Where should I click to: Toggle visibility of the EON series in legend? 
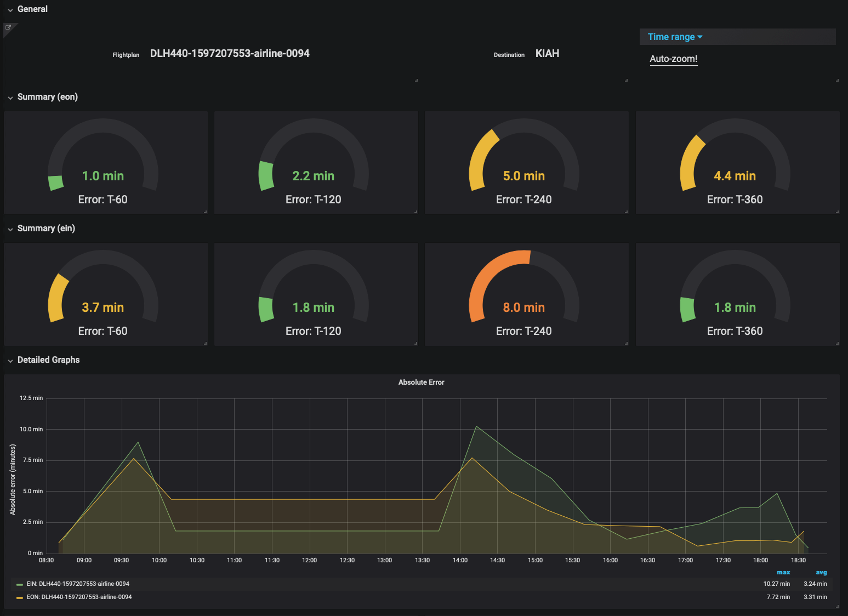click(x=78, y=597)
